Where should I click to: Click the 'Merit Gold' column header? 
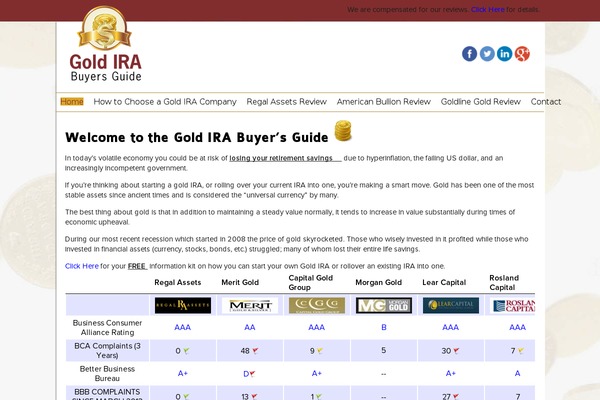(x=240, y=282)
